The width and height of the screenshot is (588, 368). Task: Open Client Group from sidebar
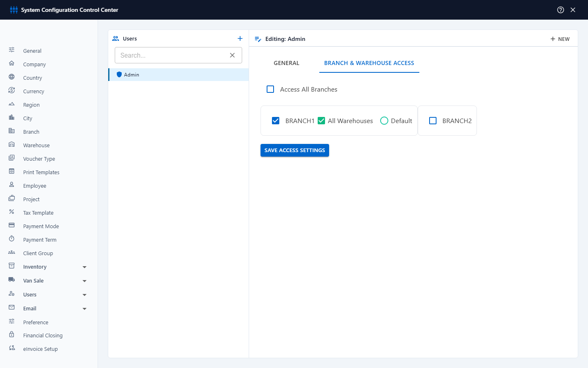click(x=38, y=253)
